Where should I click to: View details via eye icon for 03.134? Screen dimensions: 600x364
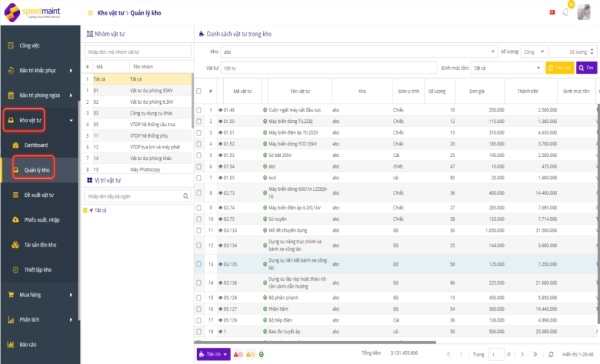[220, 245]
